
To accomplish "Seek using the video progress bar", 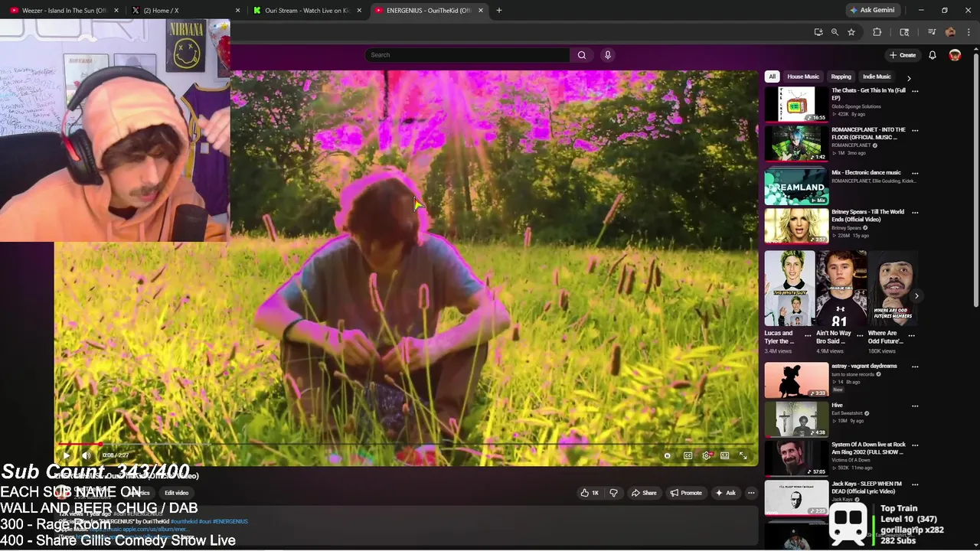I will tap(406, 444).
